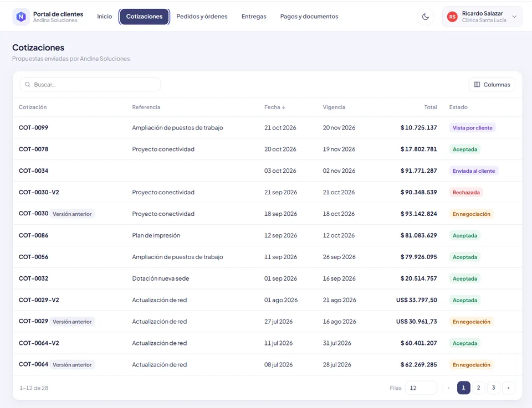The image size is (532, 408).
Task: Go to pagination page 2
Action: click(478, 388)
